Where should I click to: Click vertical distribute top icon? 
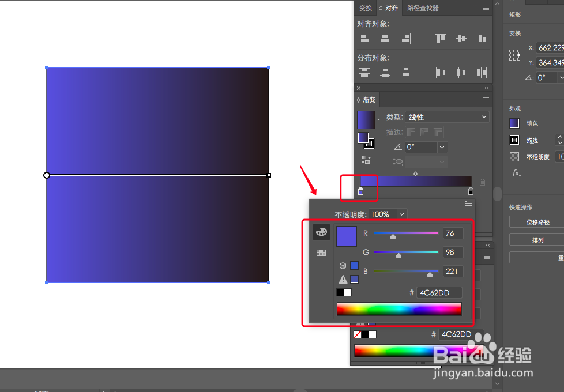pyautogui.click(x=364, y=73)
